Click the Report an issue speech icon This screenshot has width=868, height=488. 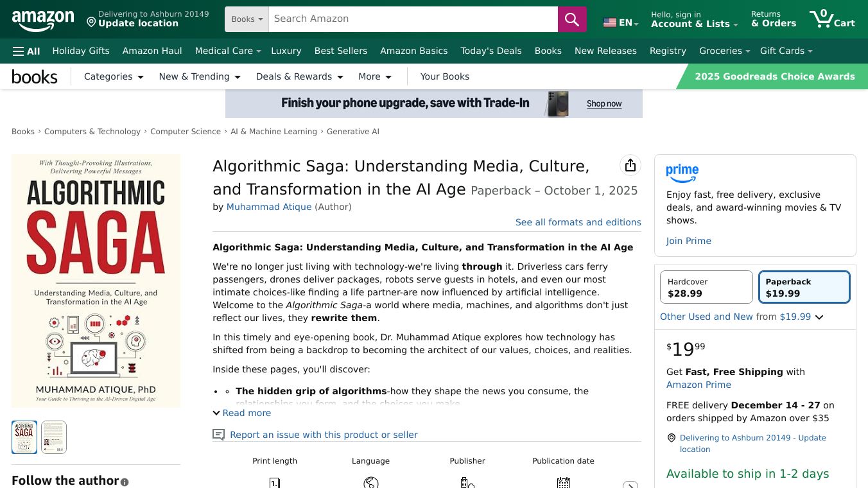[219, 435]
